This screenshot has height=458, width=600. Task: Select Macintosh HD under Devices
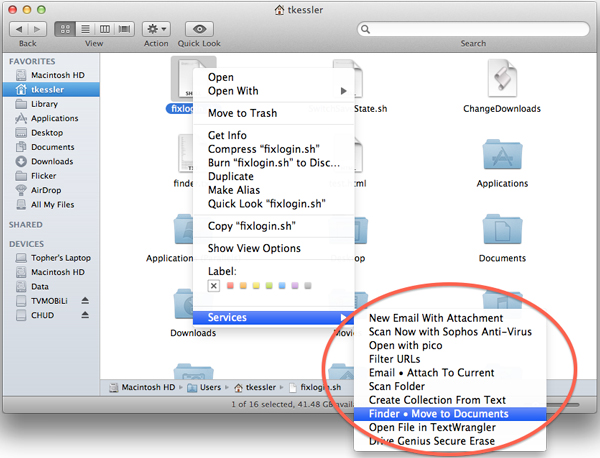(51, 272)
